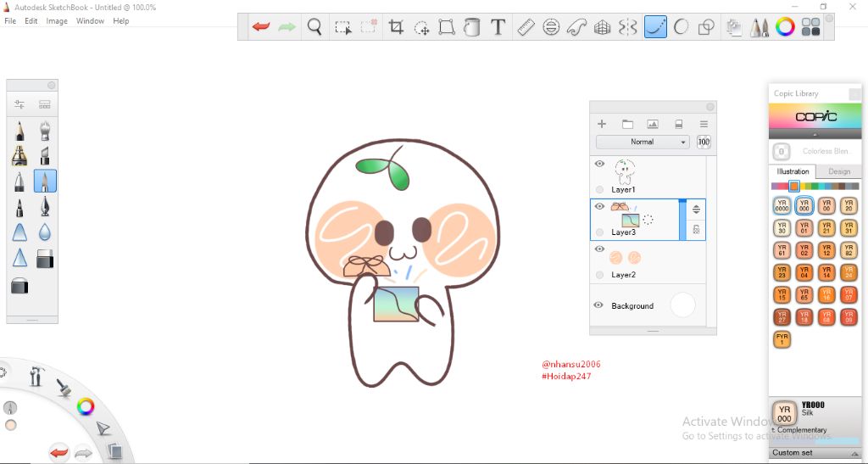The height and width of the screenshot is (464, 868).
Task: Choose the rectangular Selection tool
Action: click(343, 27)
